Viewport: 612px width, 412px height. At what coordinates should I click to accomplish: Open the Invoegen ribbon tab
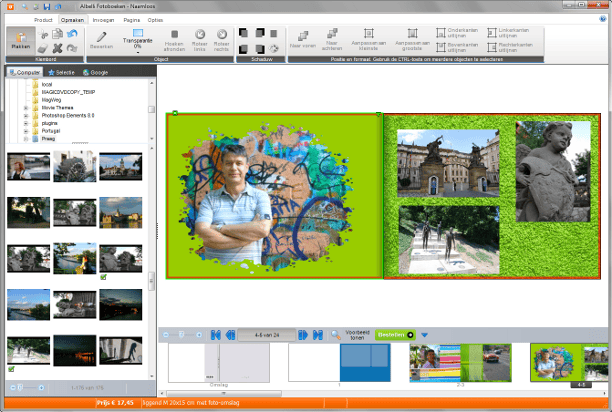[103, 19]
